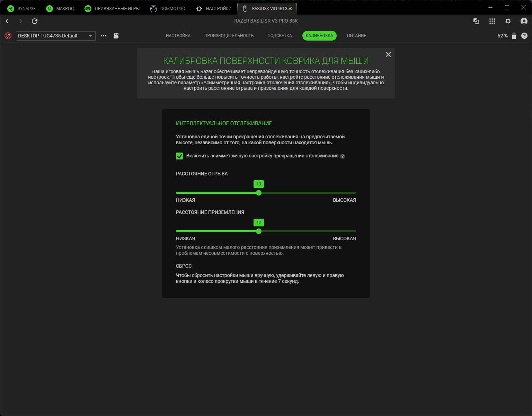Click the overlapping windows icon in header
532x416 pixels.
(476, 21)
